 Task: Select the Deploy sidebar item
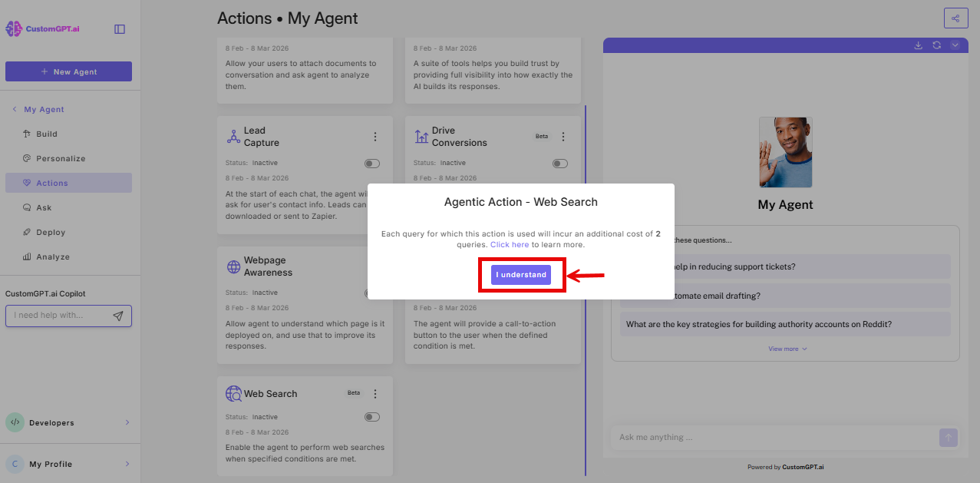(50, 231)
